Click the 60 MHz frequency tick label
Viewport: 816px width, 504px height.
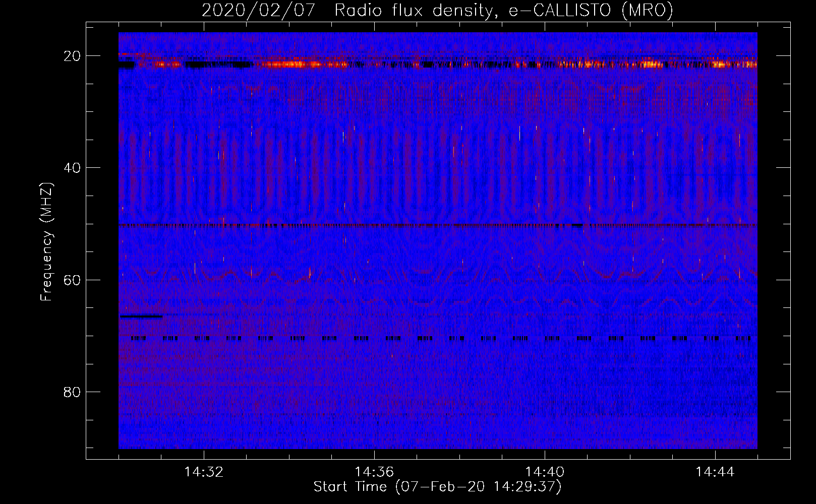72,280
